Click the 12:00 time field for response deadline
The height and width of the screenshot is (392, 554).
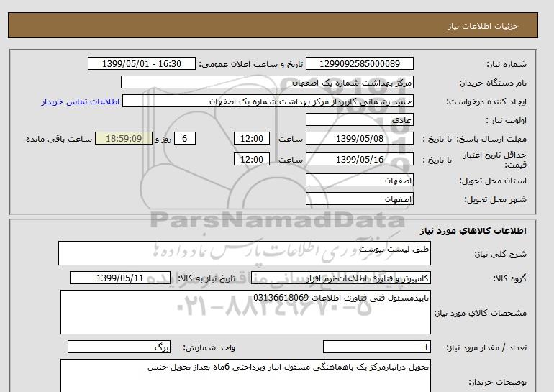(x=252, y=138)
